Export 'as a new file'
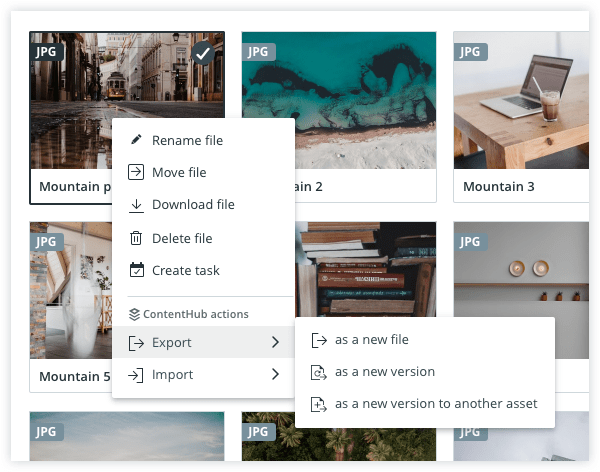 [x=425, y=340]
